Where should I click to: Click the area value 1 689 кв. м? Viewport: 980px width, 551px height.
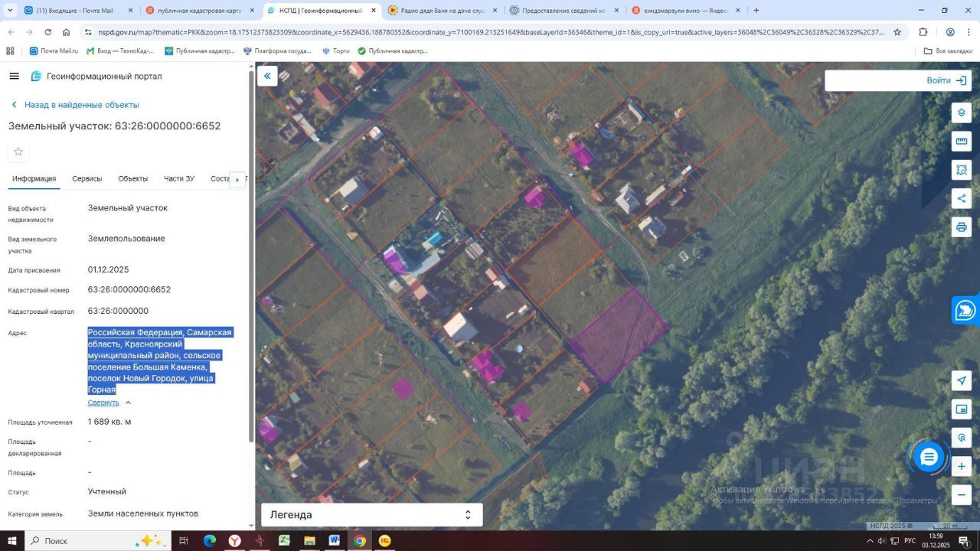109,422
